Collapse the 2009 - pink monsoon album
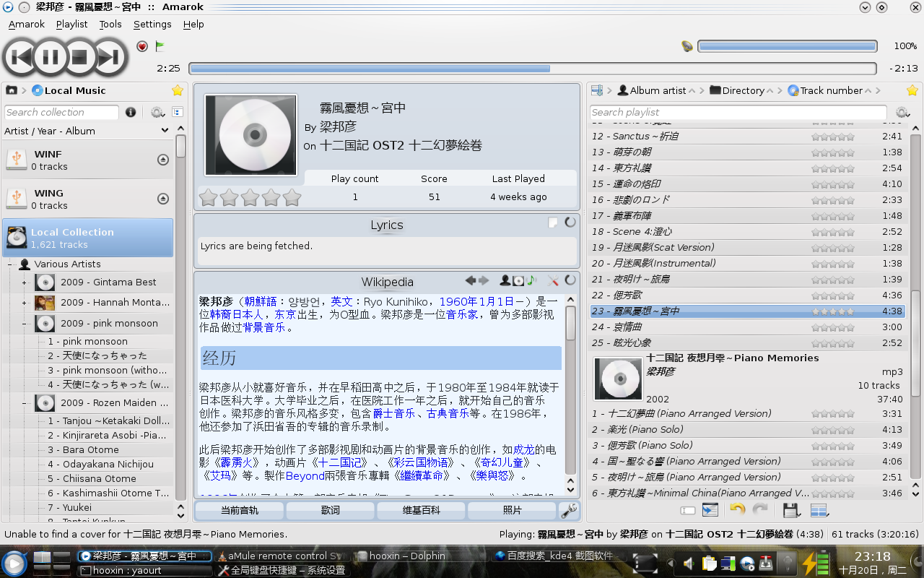The width and height of the screenshot is (924, 578). point(24,324)
